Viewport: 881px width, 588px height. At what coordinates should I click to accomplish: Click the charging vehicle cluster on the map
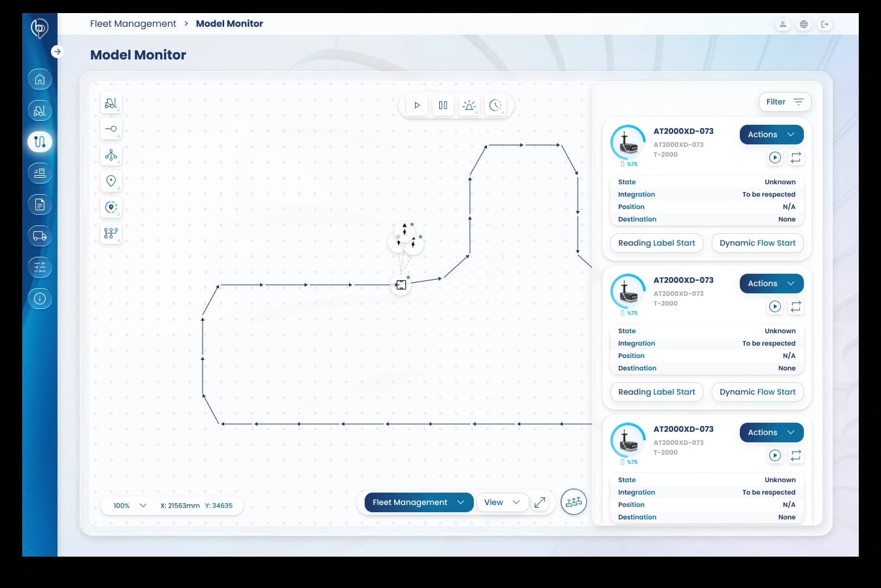tap(405, 238)
